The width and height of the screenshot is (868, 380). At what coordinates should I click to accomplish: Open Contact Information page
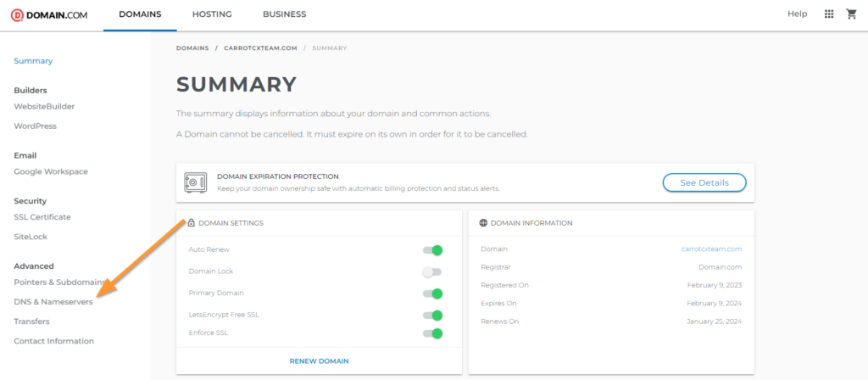tap(53, 341)
